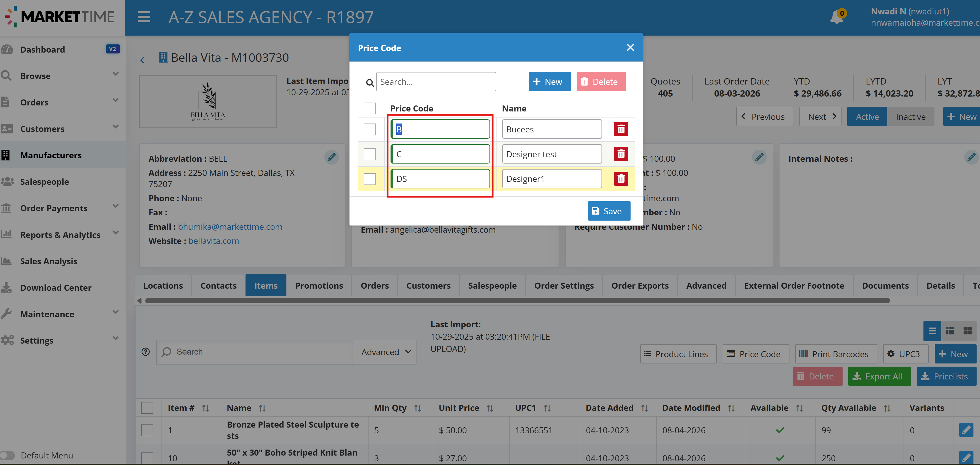The image size is (980, 465).
Task: Check the B price code row
Action: pos(369,129)
